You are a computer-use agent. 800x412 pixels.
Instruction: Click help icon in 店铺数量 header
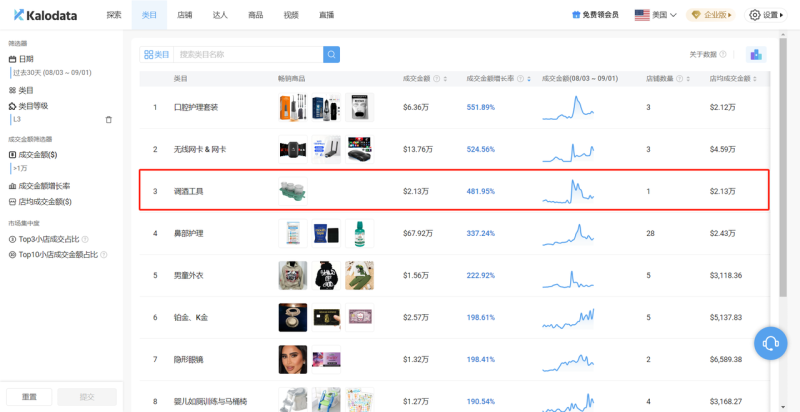(680, 79)
